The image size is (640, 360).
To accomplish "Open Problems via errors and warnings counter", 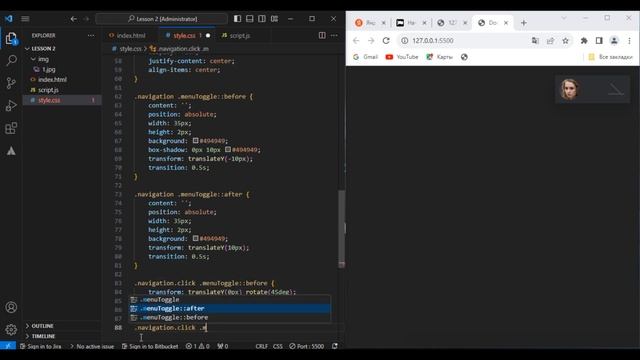I will pyautogui.click(x=198, y=346).
